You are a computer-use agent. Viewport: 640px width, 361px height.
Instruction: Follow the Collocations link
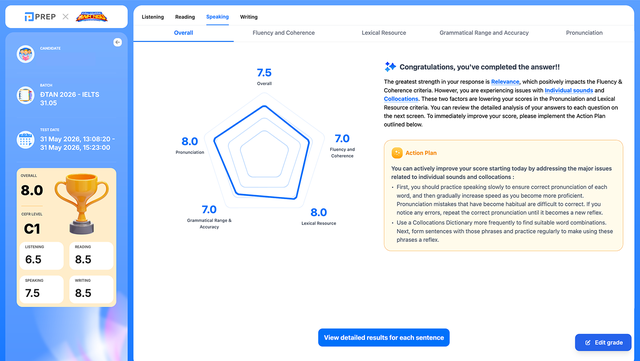pos(401,99)
